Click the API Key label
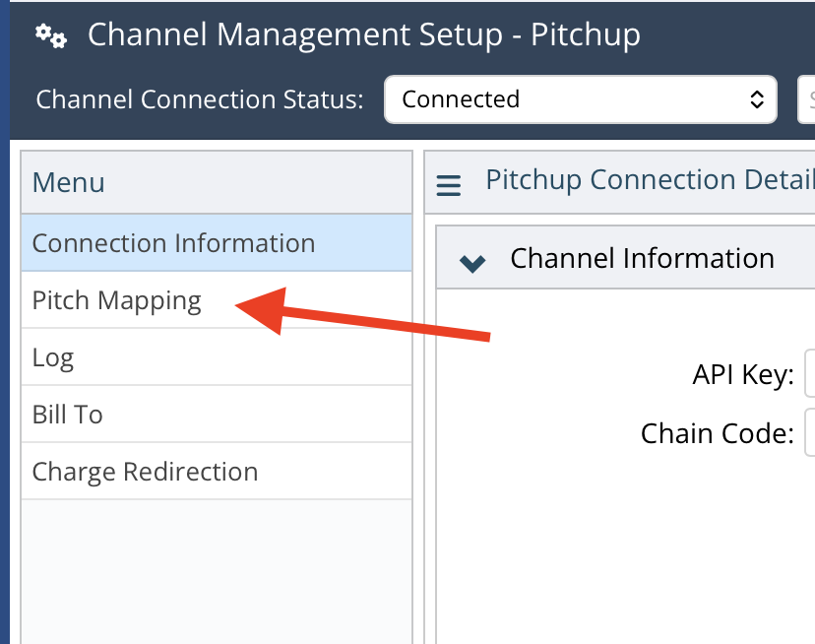Image resolution: width=815 pixels, height=644 pixels. [x=743, y=374]
